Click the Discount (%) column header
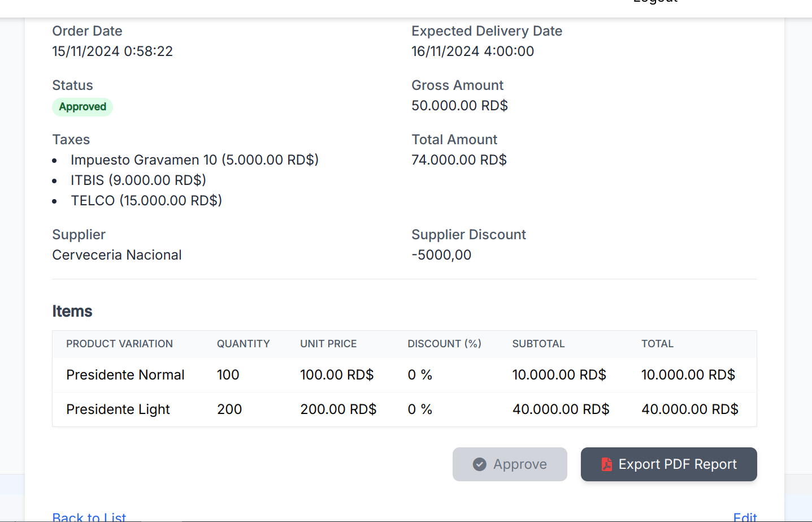Image resolution: width=812 pixels, height=522 pixels. (444, 344)
